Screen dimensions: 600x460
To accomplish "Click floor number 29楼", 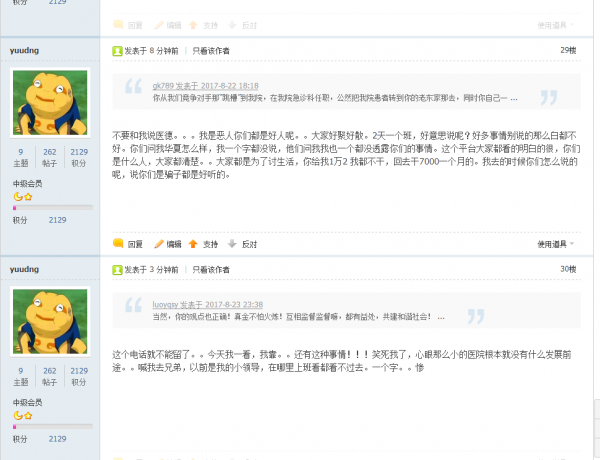I will click(568, 50).
